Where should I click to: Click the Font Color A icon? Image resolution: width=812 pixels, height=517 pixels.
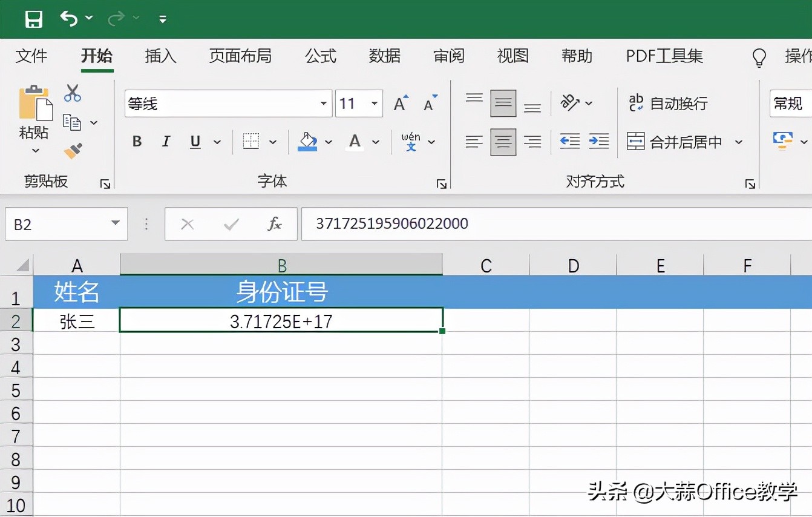[x=355, y=141]
